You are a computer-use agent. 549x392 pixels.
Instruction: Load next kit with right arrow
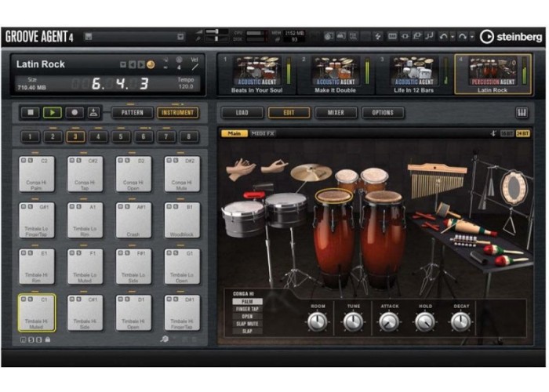(140, 64)
